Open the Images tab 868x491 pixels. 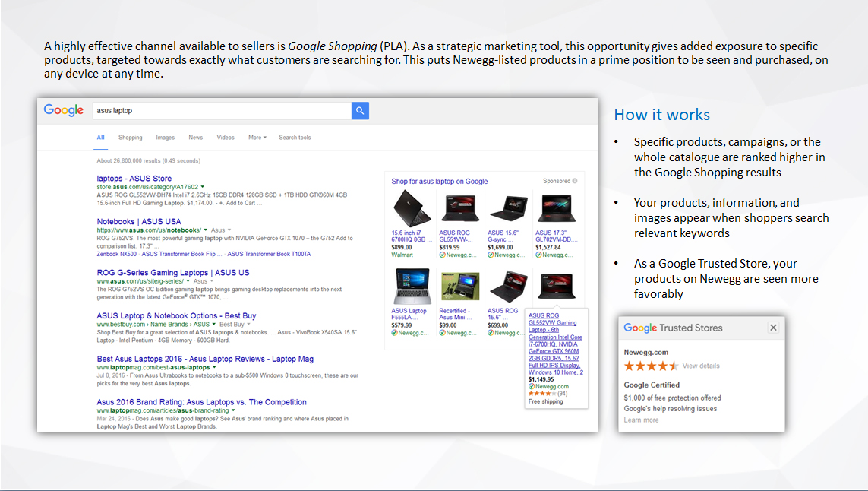pos(165,138)
